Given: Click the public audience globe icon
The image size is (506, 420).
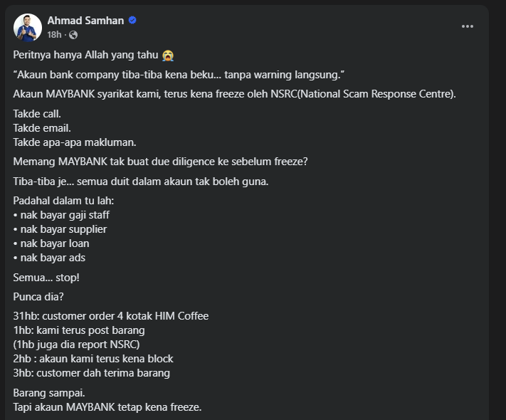Looking at the screenshot, I should 73,34.
